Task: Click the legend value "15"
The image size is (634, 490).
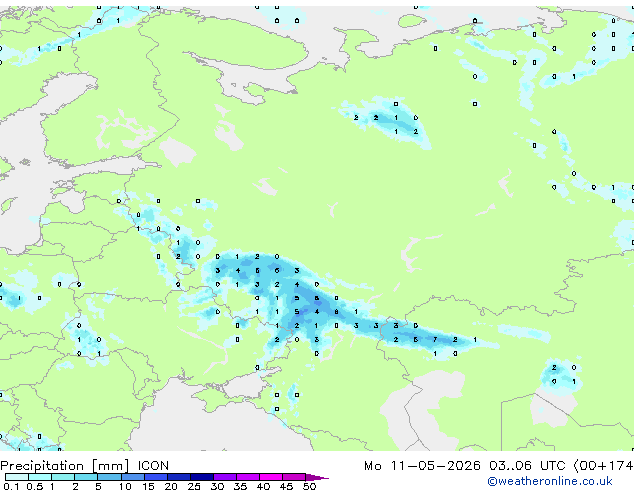Action: pos(148,486)
